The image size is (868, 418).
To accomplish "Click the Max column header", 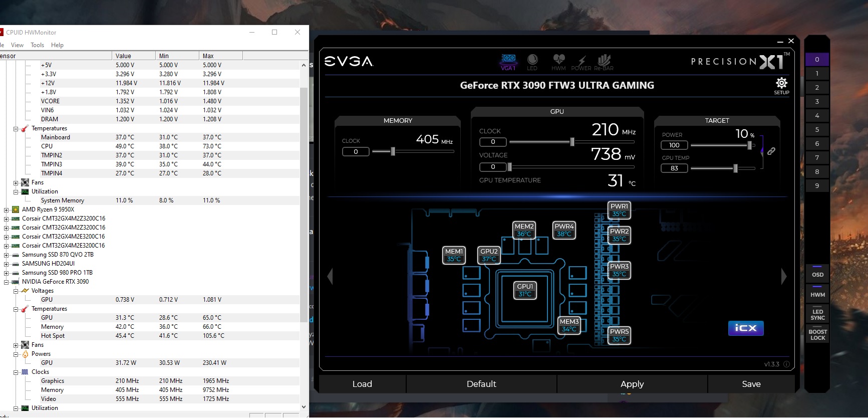I will pos(221,56).
